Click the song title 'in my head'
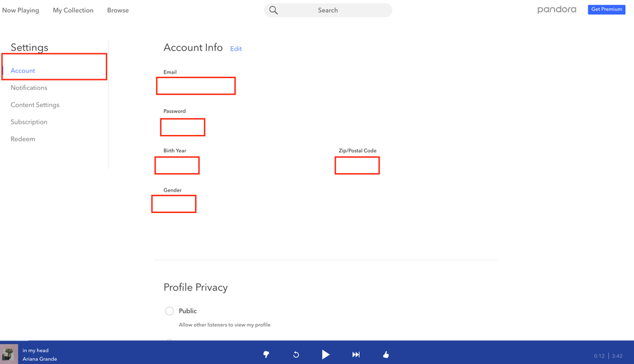The height and width of the screenshot is (364, 634). 35,350
